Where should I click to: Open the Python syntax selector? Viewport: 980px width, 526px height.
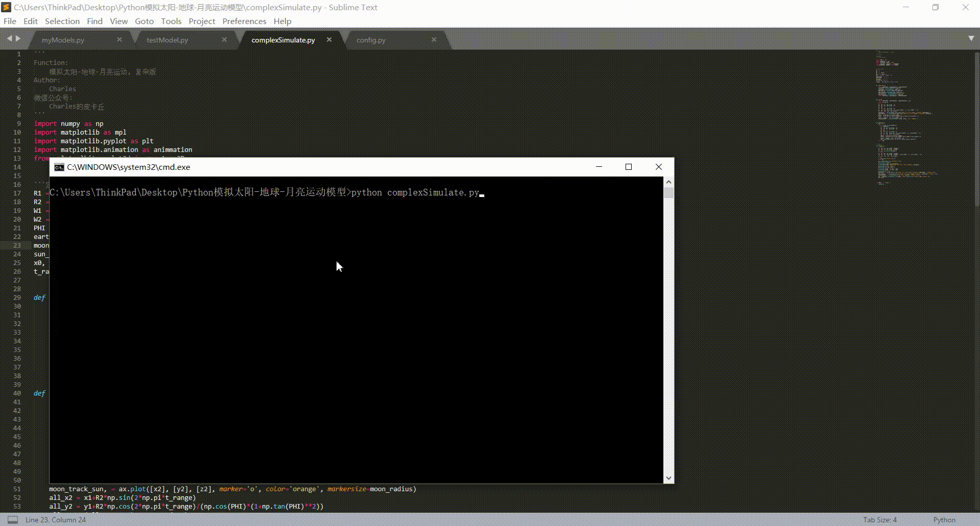[944, 520]
